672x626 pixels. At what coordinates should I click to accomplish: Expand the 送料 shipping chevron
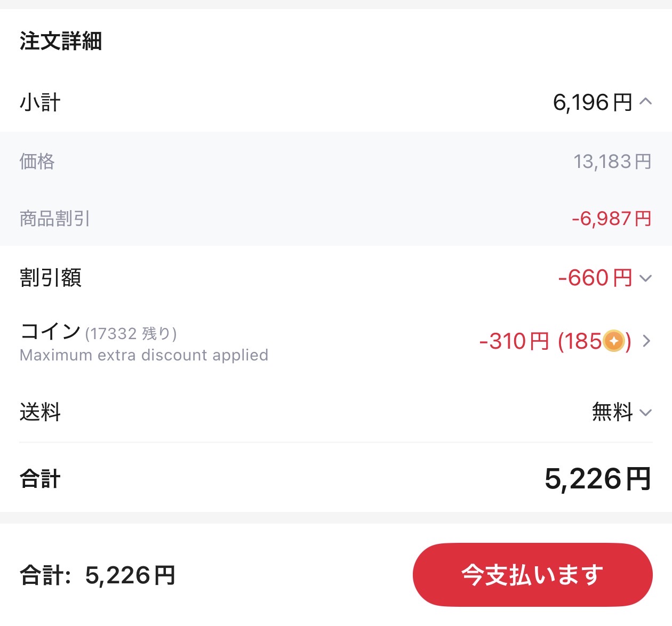point(645,412)
